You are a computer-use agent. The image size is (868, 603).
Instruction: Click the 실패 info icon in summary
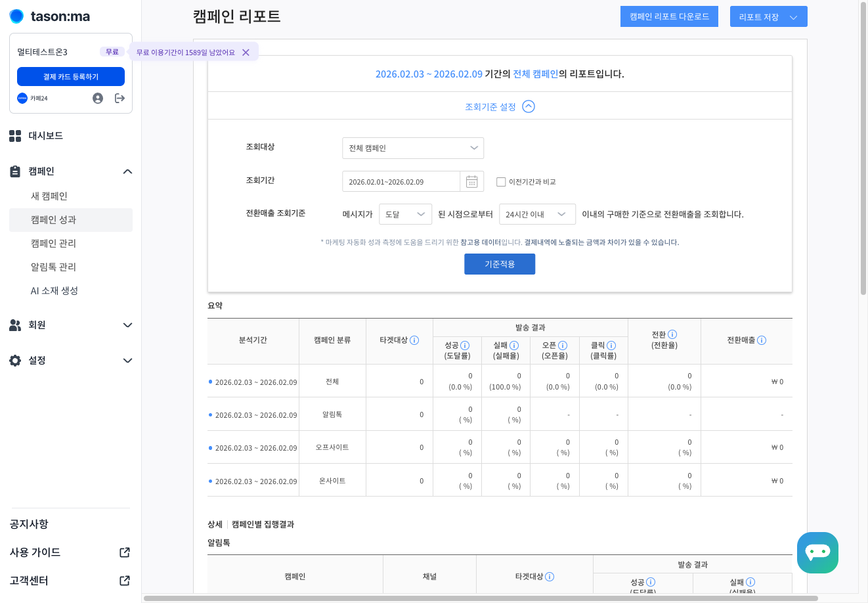(514, 346)
